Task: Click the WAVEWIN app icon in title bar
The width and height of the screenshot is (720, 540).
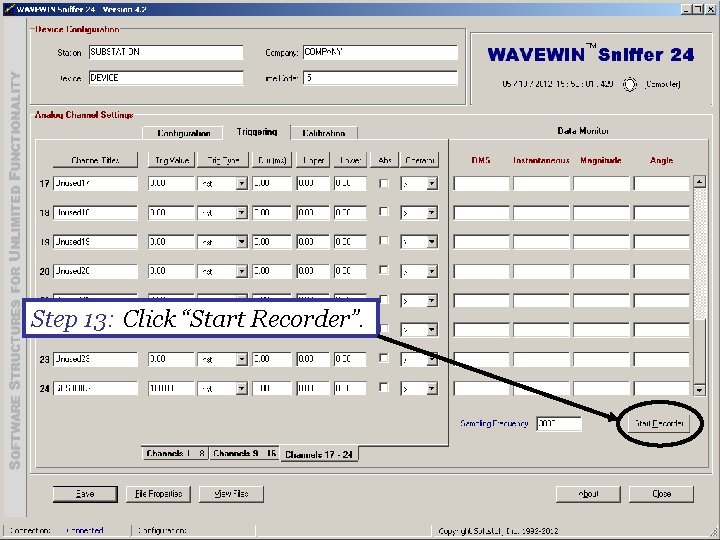Action: click(x=9, y=9)
